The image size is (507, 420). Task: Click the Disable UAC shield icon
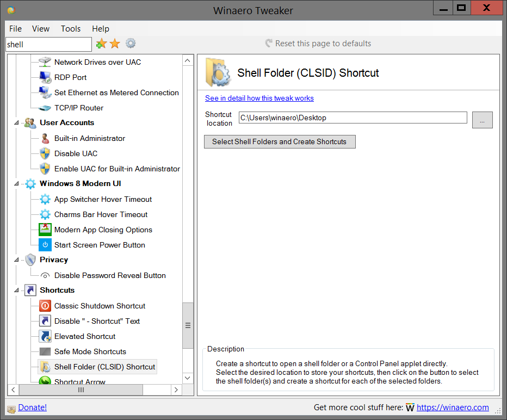45,153
